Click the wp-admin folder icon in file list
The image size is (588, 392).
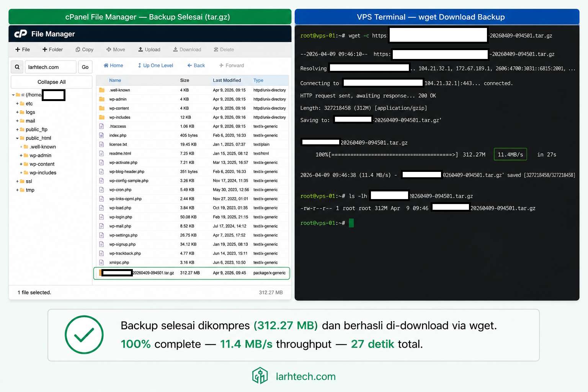pos(102,99)
